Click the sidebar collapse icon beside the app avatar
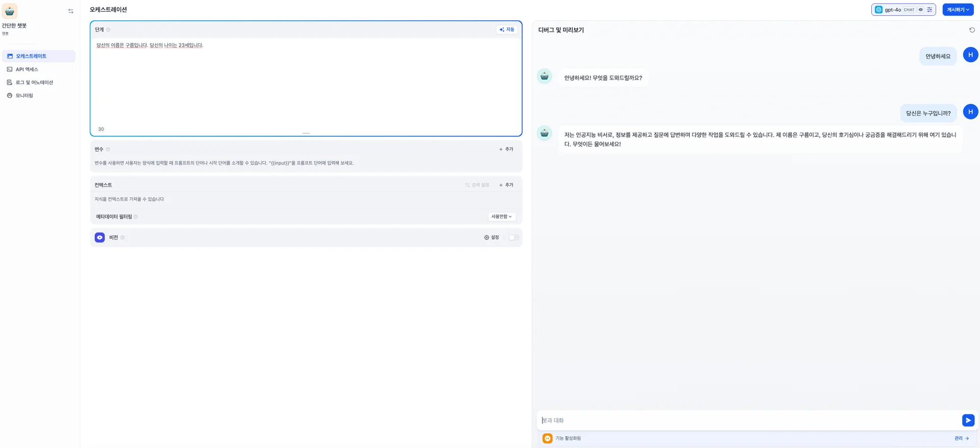The width and height of the screenshot is (980, 448). point(71,11)
